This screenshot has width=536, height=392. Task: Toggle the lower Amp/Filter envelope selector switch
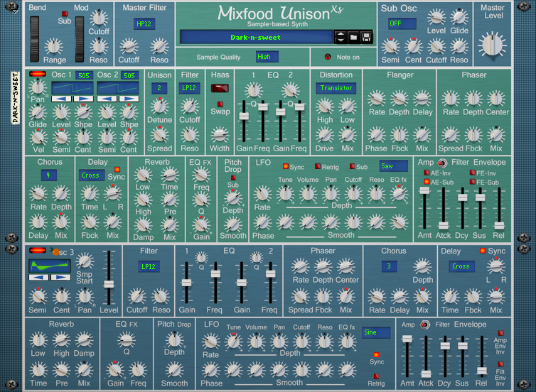(424, 325)
